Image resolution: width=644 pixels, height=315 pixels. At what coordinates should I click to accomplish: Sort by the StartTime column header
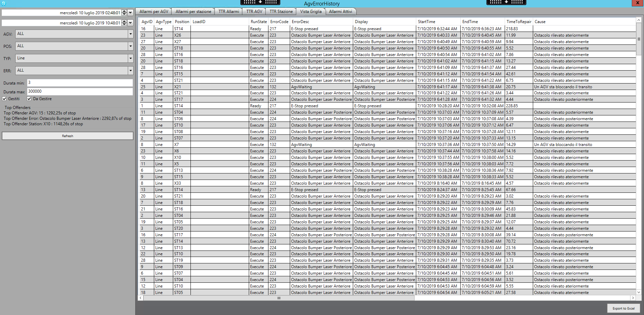coord(439,22)
